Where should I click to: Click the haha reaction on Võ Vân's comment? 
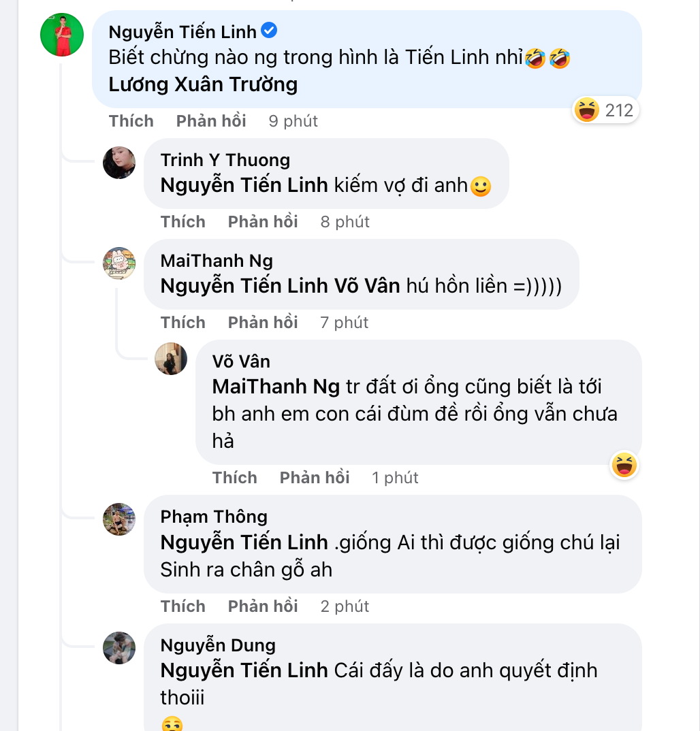(x=624, y=466)
